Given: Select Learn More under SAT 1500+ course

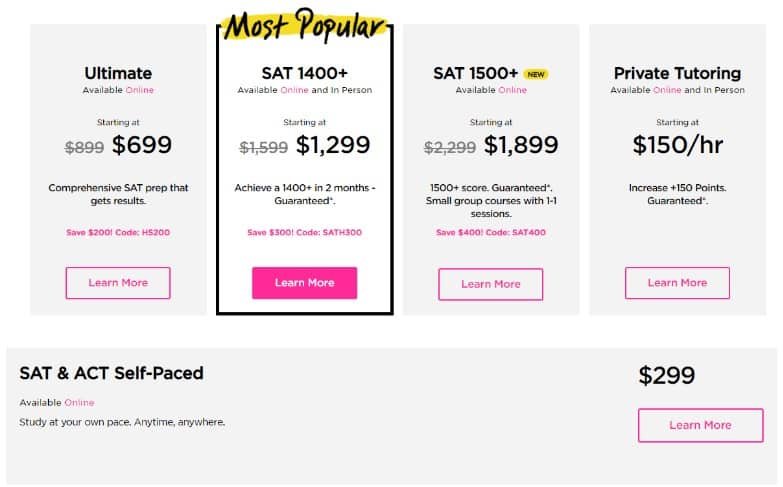Looking at the screenshot, I should [490, 284].
